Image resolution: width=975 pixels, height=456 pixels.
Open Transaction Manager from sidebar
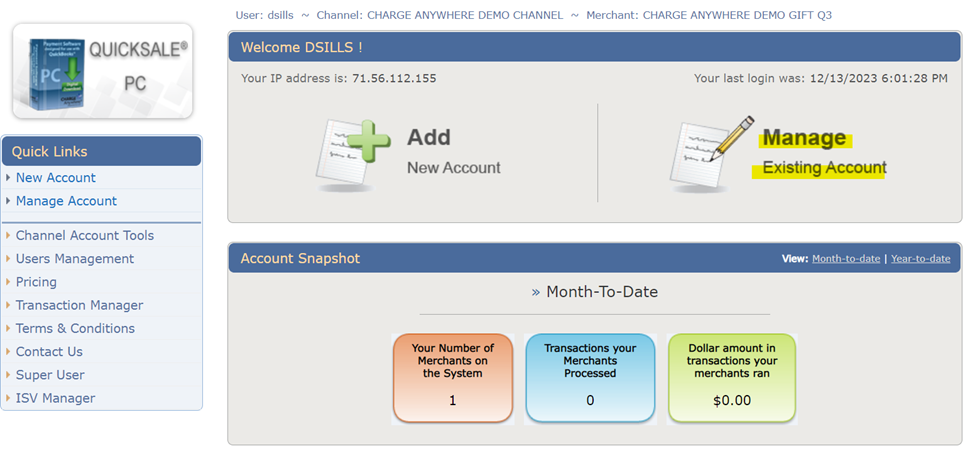[79, 305]
